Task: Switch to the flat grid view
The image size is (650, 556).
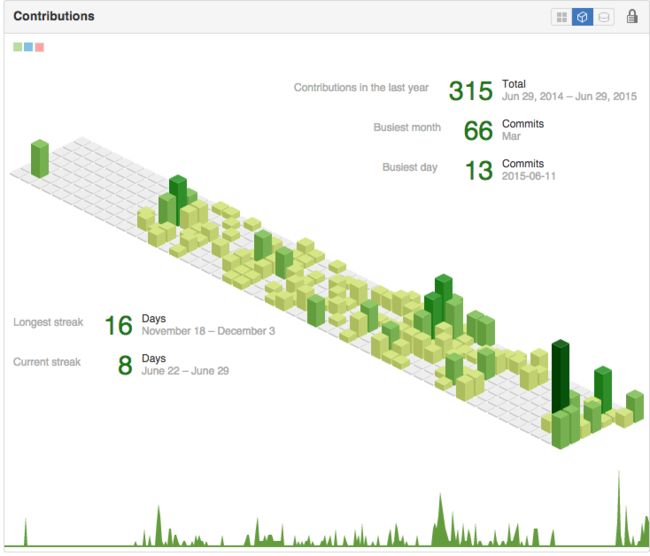Action: point(561,17)
